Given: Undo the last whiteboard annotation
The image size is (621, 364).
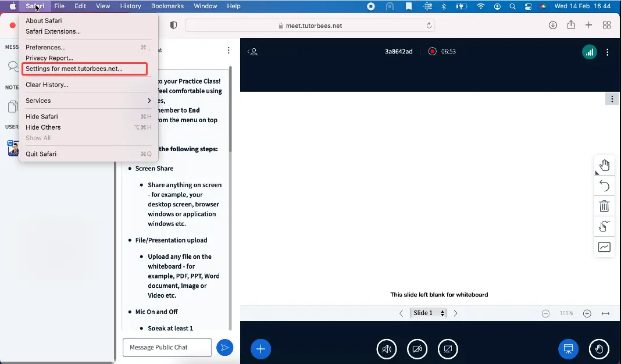Looking at the screenshot, I should point(604,185).
